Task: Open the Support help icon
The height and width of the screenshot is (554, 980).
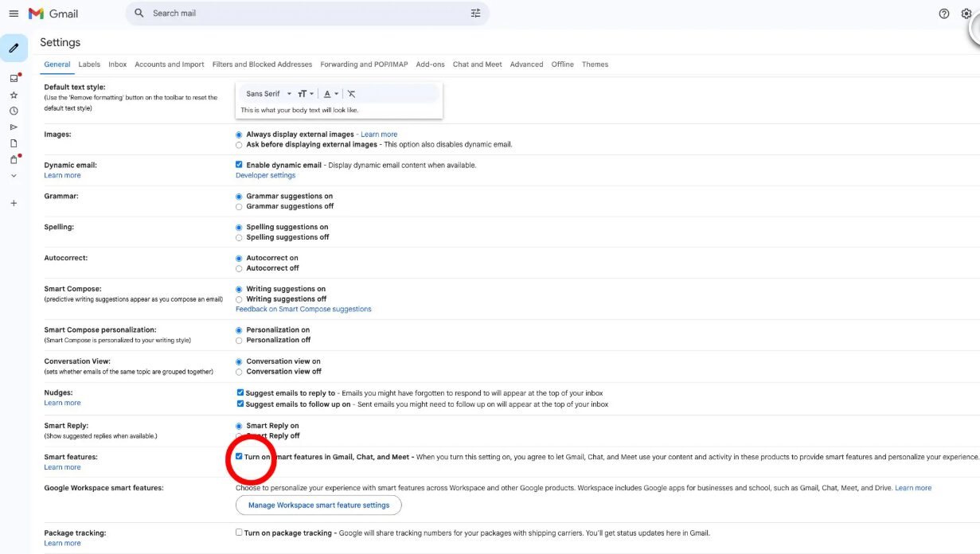Action: [x=943, y=14]
